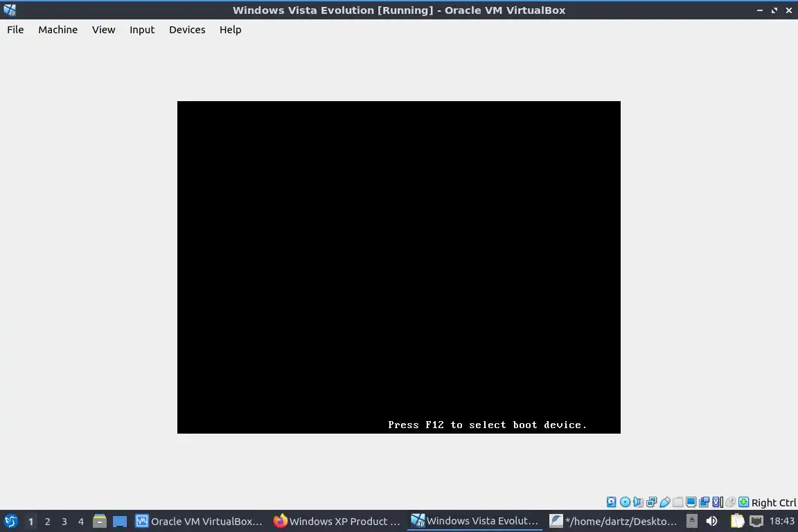
Task: Open the Input menu
Action: pos(142,30)
